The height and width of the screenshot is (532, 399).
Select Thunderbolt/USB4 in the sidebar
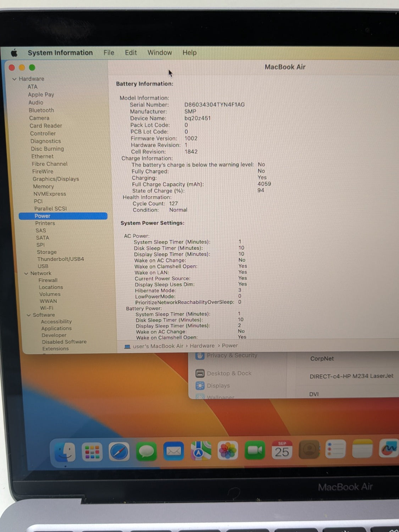(61, 259)
